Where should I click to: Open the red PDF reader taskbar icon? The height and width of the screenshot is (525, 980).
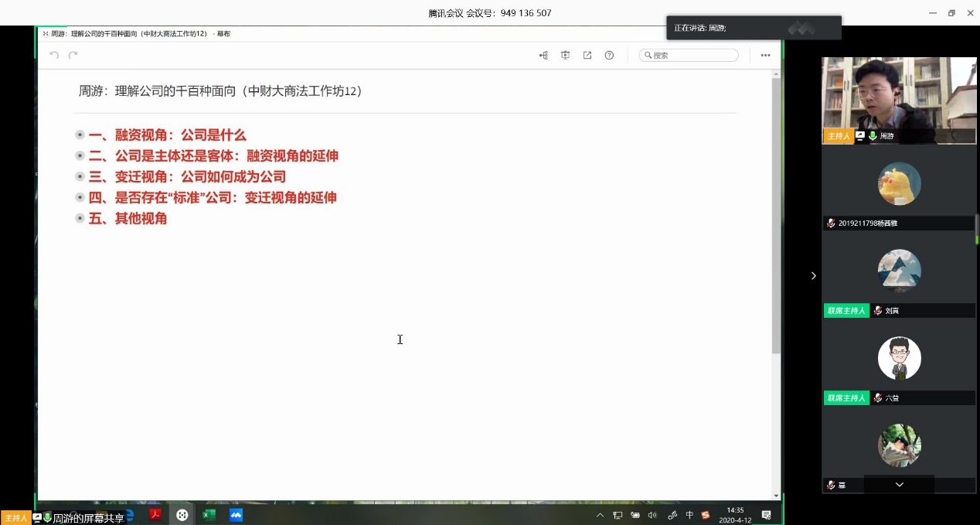point(155,515)
